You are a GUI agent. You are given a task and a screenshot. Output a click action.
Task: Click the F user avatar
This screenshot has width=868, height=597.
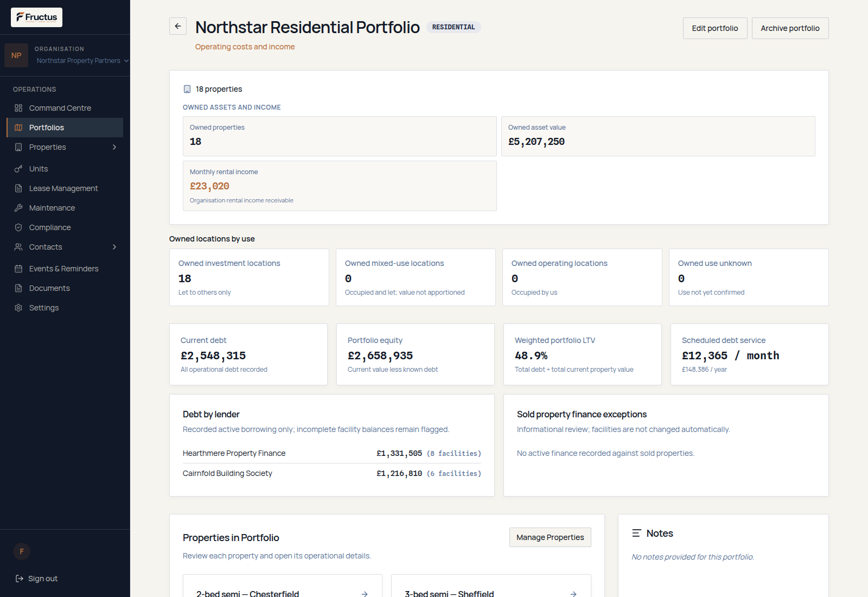(x=22, y=551)
